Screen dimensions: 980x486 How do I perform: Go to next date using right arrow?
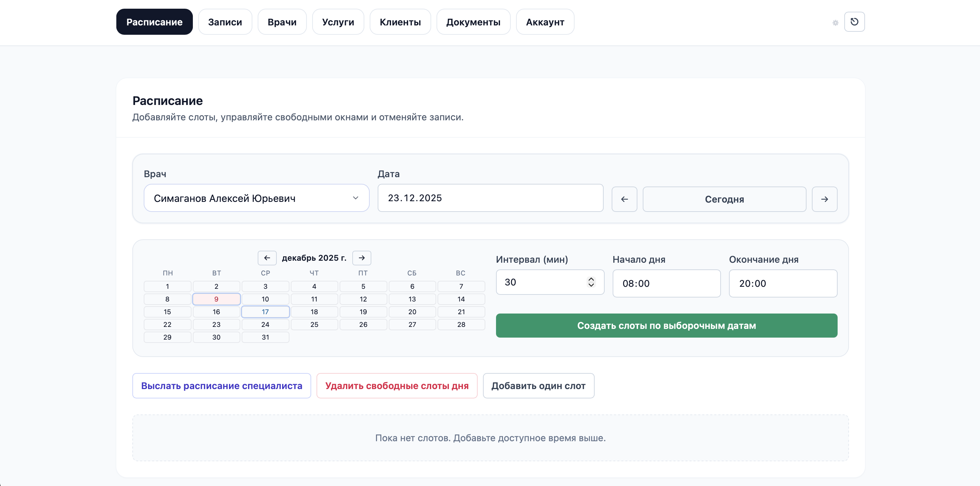click(824, 199)
